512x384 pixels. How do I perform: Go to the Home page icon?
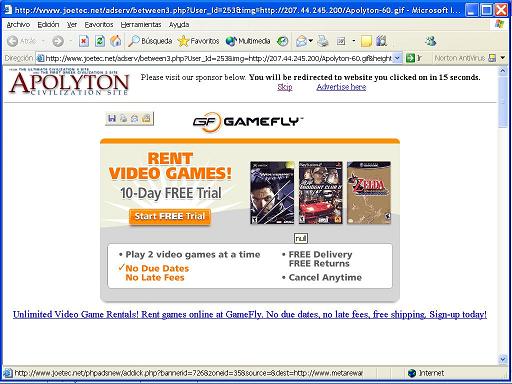click(x=116, y=41)
